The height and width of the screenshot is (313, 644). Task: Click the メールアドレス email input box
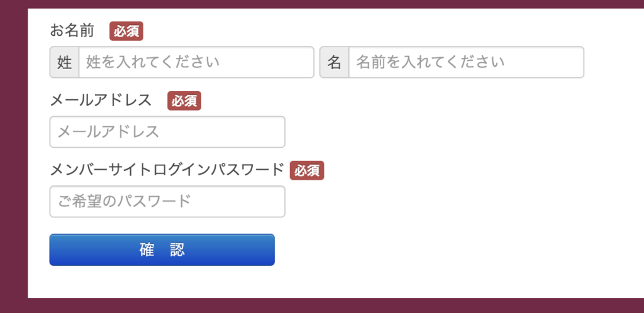[x=167, y=132]
